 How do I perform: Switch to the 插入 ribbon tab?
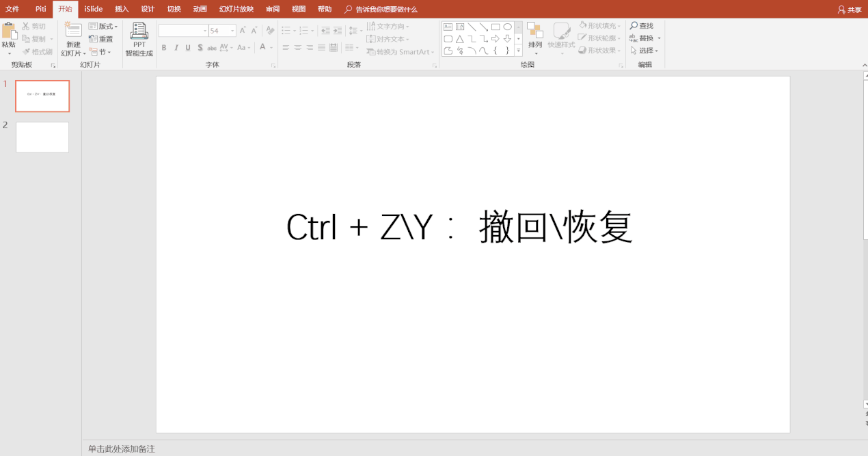pyautogui.click(x=120, y=10)
